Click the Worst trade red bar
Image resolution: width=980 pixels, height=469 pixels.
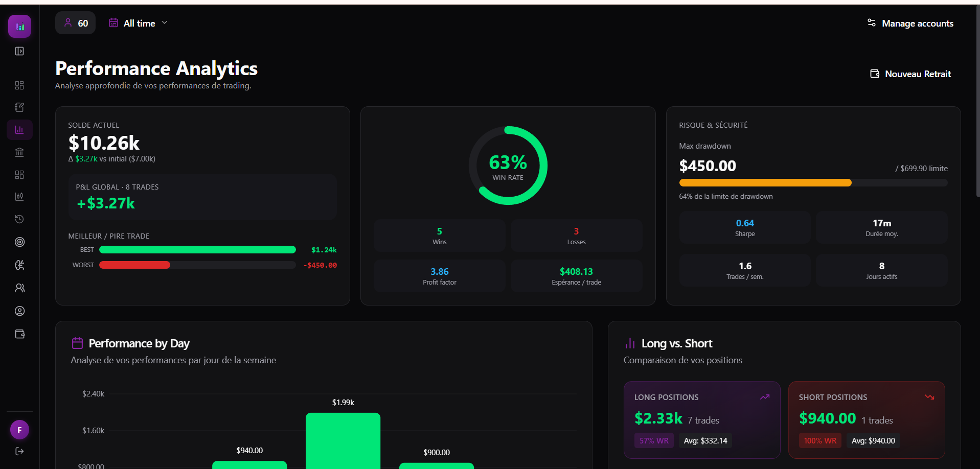coord(134,265)
